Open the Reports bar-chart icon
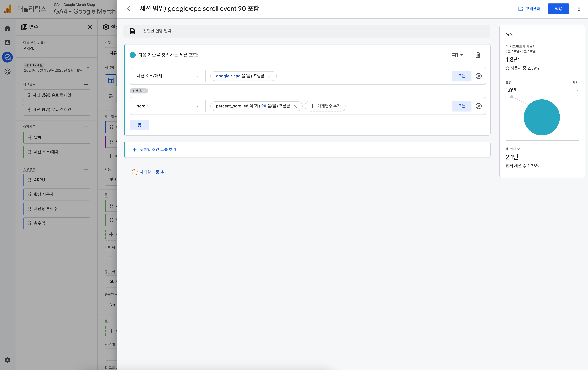 click(8, 43)
